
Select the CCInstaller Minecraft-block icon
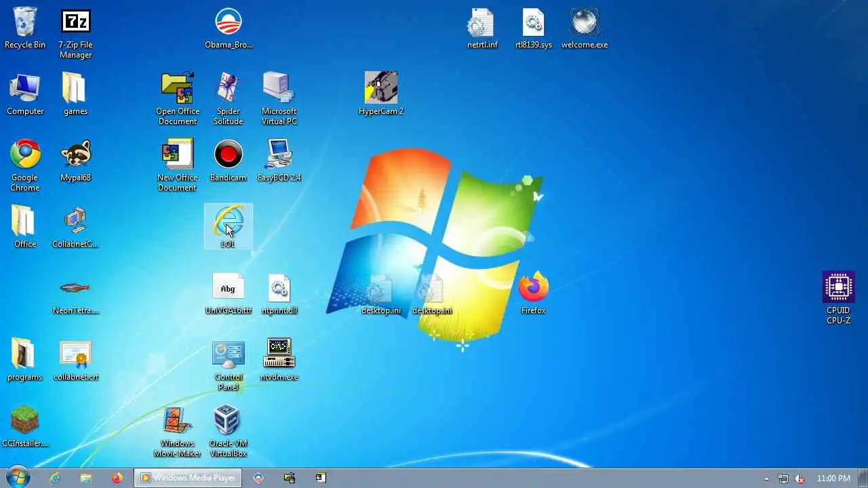[25, 426]
